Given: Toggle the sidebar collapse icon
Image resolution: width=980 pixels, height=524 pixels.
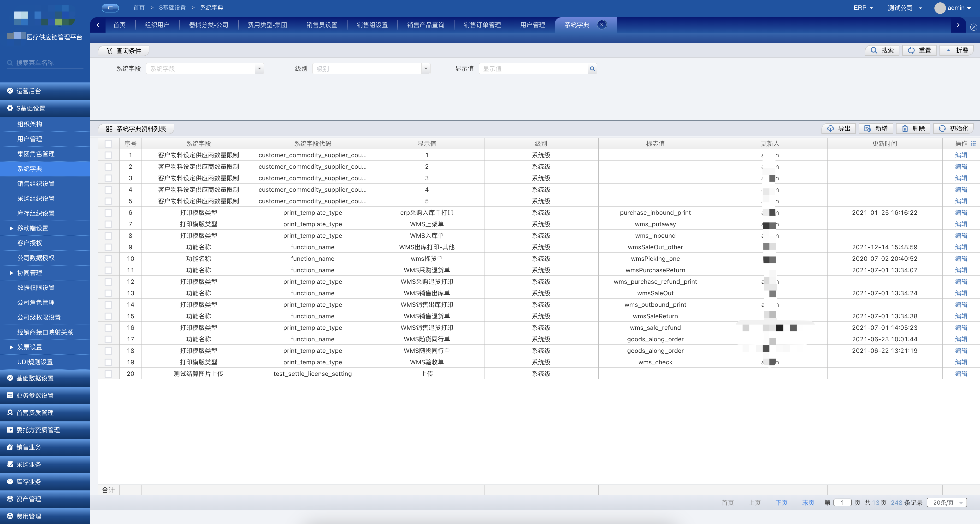Looking at the screenshot, I should (110, 8).
